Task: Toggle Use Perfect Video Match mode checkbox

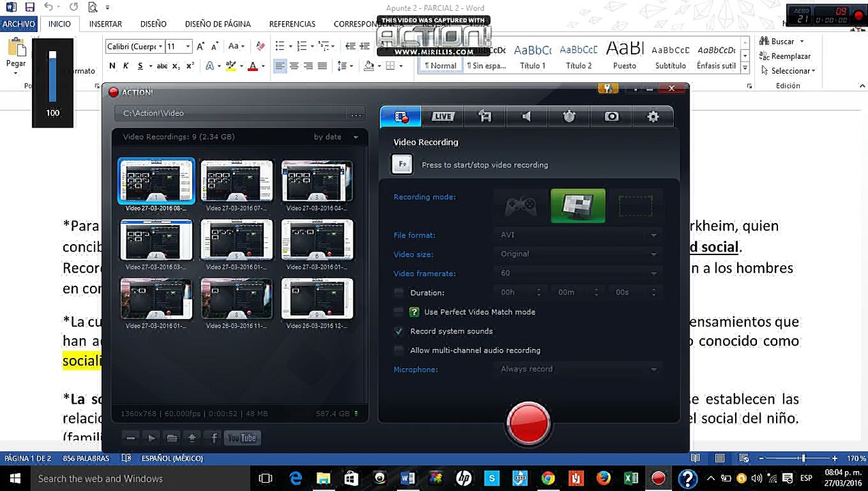Action: click(399, 312)
